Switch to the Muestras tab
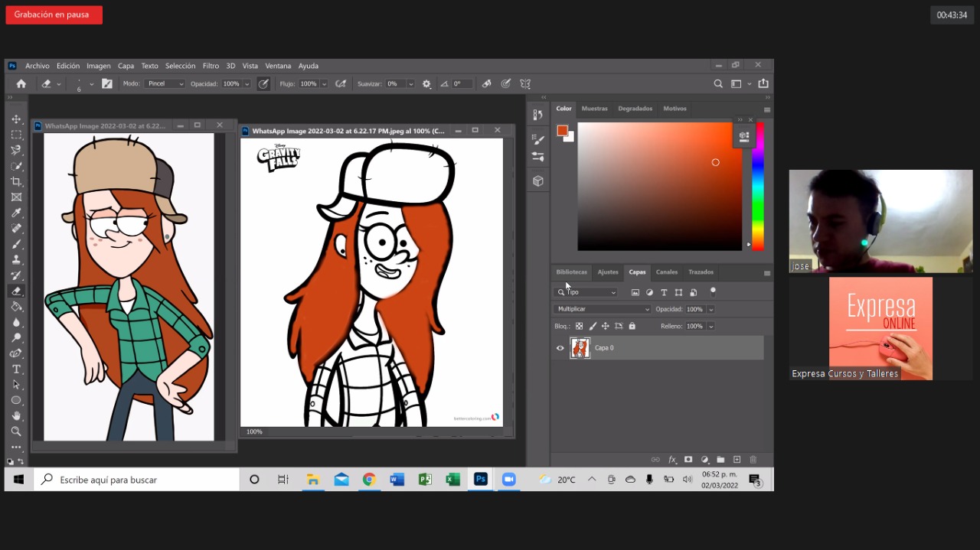The width and height of the screenshot is (980, 550). coord(594,109)
